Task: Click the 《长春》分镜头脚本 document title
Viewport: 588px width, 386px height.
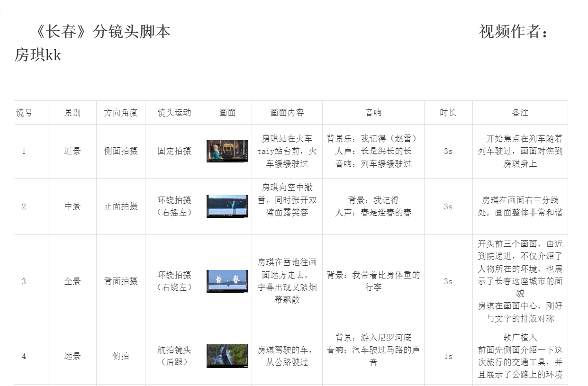Action: coord(102,32)
